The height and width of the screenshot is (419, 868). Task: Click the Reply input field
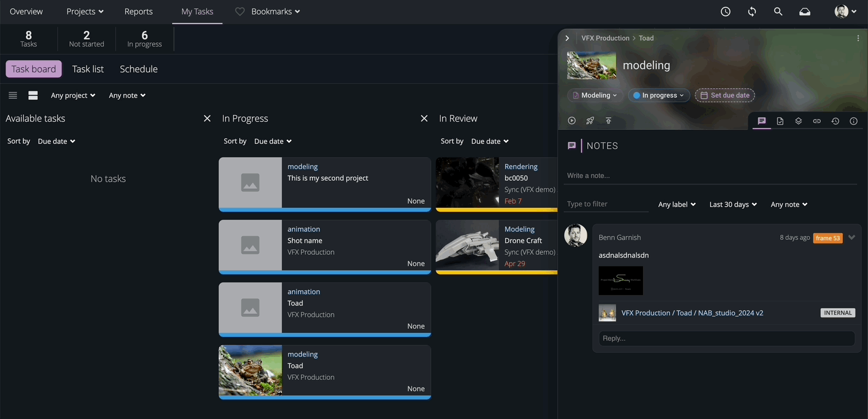click(726, 338)
